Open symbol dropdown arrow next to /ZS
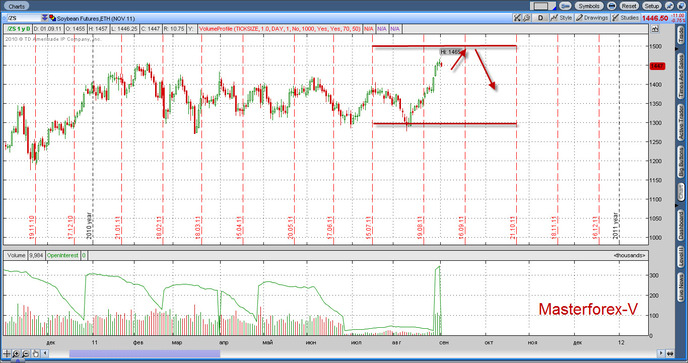688x363 pixels. coord(44,18)
